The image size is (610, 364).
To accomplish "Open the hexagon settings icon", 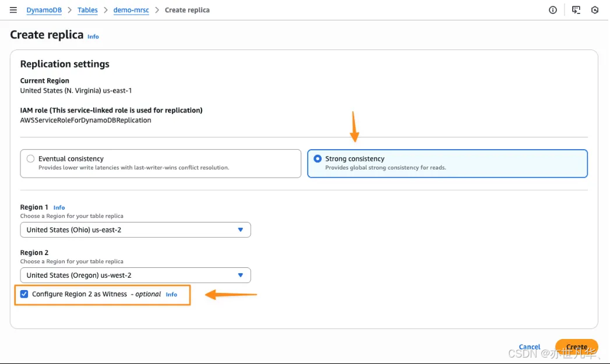I will pos(594,10).
